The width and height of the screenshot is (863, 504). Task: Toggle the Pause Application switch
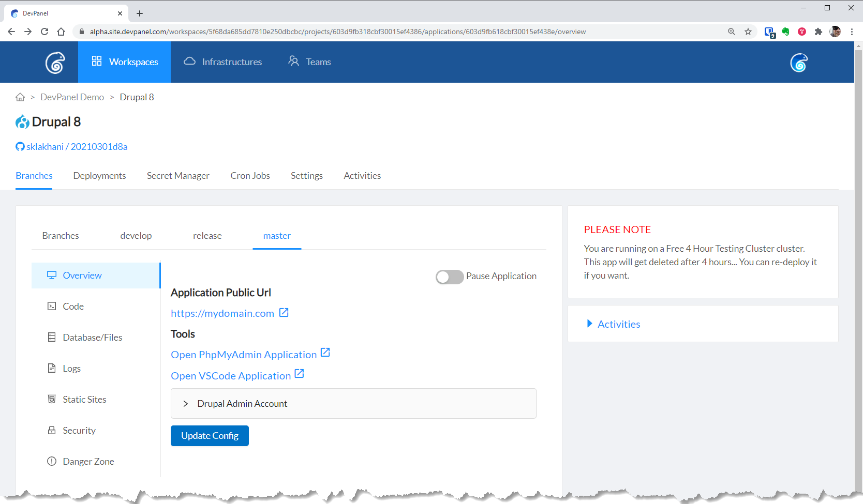pos(449,277)
